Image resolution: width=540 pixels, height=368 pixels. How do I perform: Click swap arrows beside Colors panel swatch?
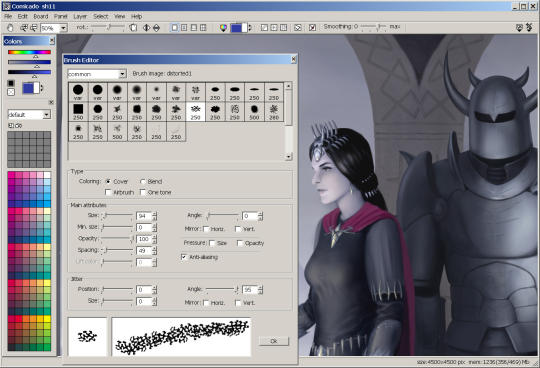point(42,88)
